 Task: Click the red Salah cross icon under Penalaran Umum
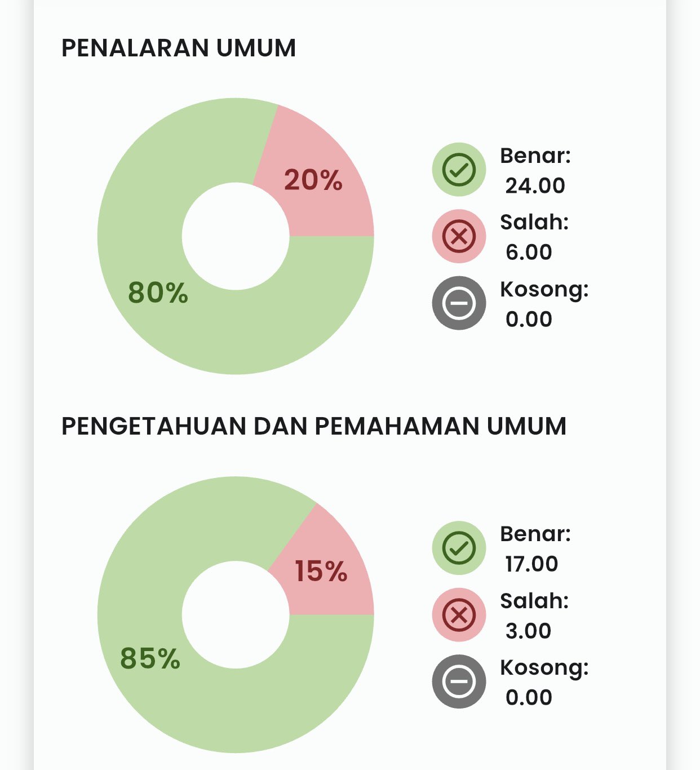(459, 236)
